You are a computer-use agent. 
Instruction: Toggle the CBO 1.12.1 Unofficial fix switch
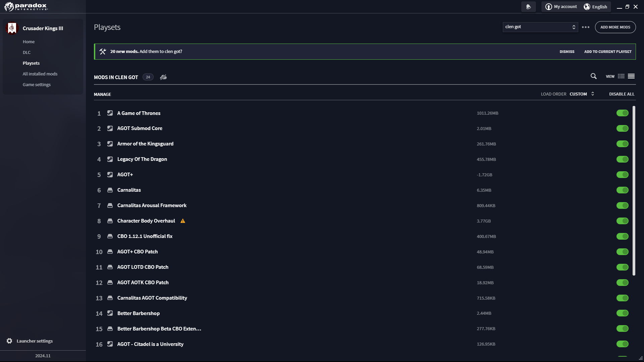pyautogui.click(x=623, y=236)
